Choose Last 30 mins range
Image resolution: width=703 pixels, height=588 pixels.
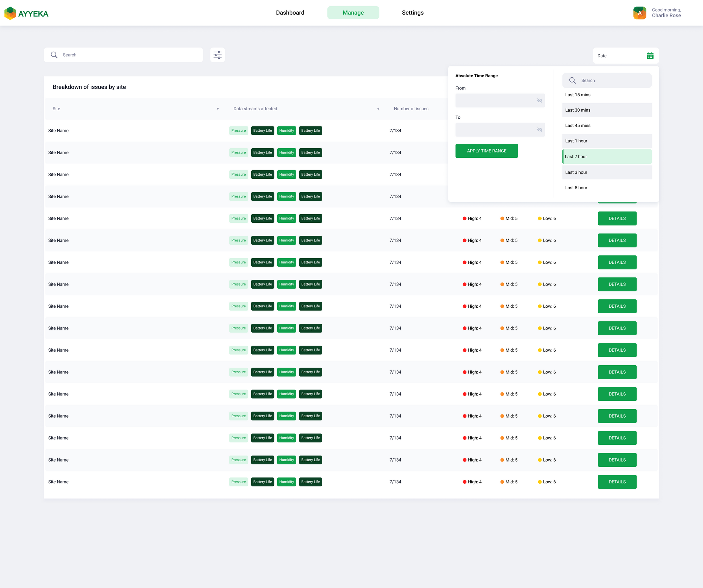pos(607,110)
